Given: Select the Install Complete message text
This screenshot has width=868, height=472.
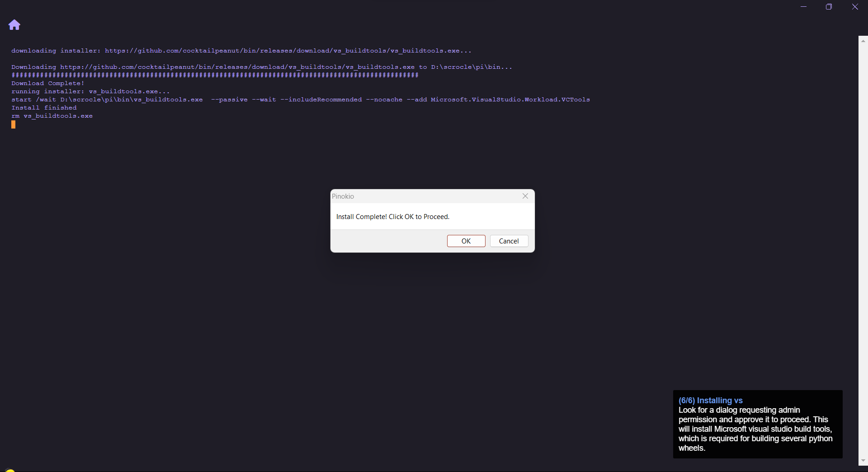Looking at the screenshot, I should point(392,216).
